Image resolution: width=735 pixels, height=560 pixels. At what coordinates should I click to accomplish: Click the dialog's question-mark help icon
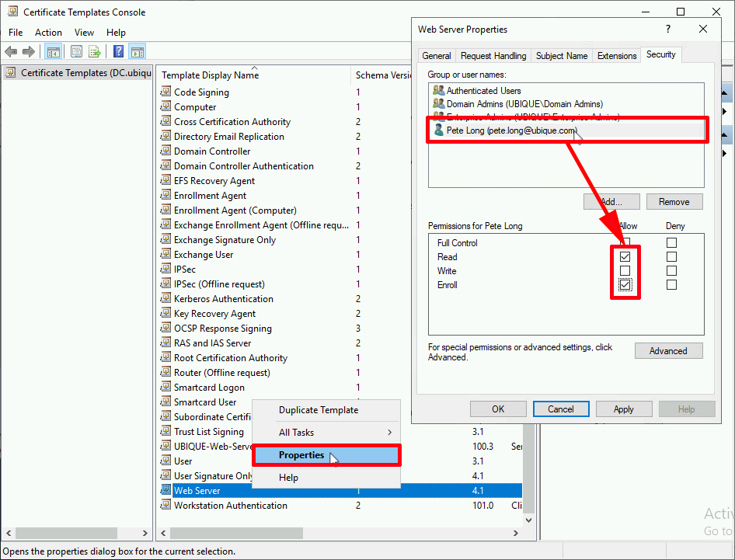click(668, 29)
